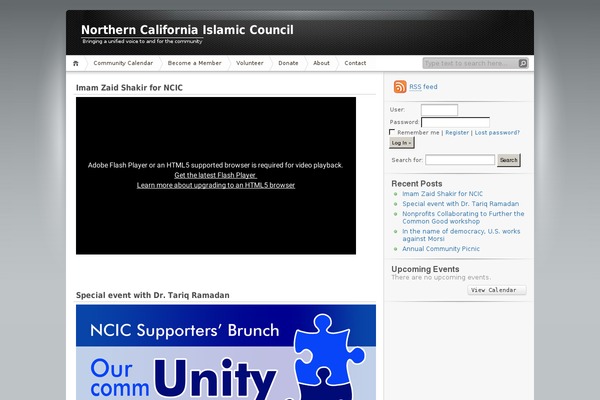The image size is (600, 400).
Task: Open the Community Calendar menu item
Action: (x=123, y=63)
